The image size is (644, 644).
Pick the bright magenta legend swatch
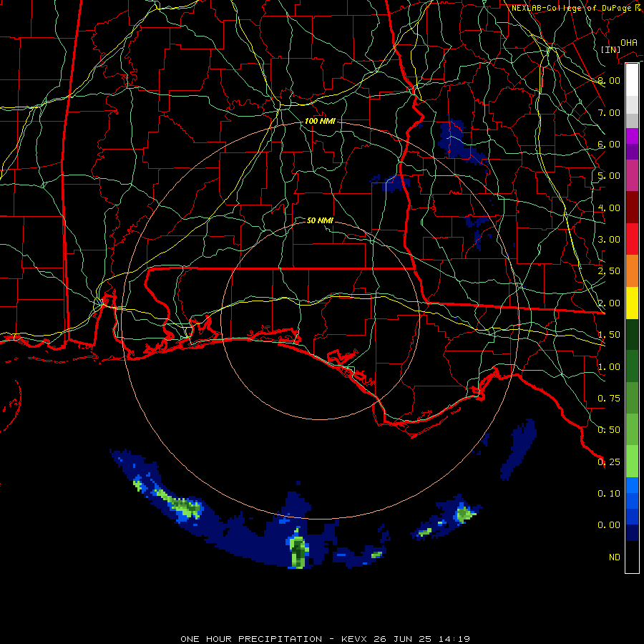632,136
